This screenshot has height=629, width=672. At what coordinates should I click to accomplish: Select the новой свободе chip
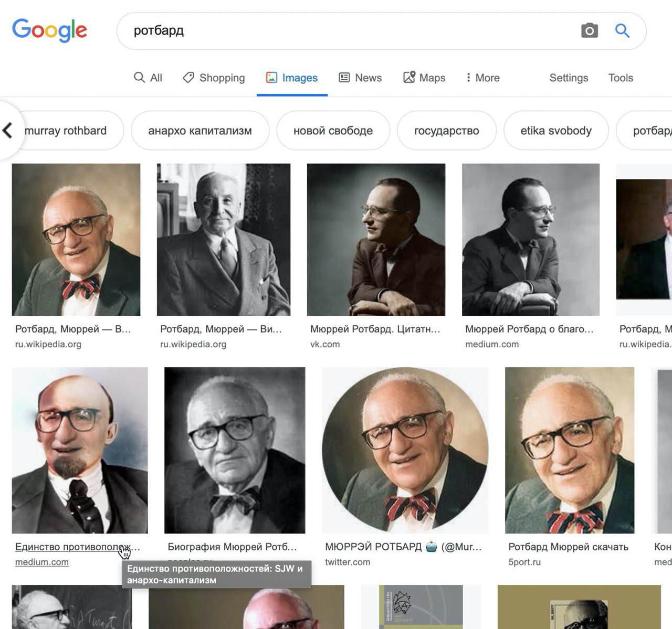click(x=333, y=131)
